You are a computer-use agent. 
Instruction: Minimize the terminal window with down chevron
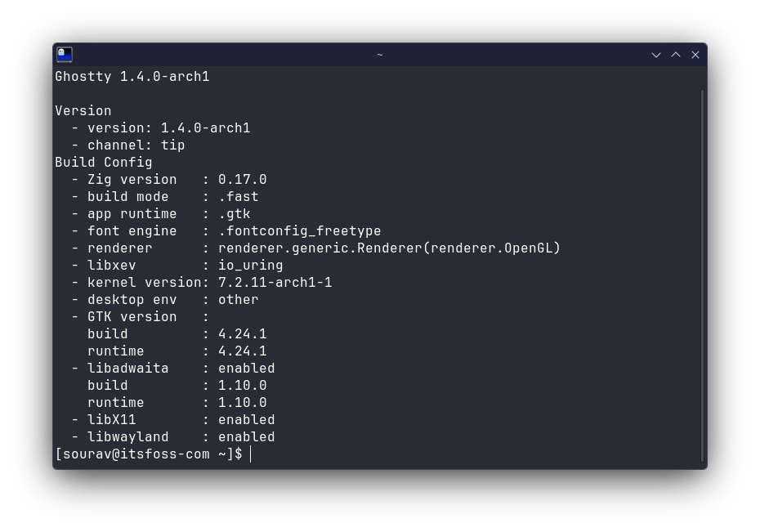(x=656, y=55)
